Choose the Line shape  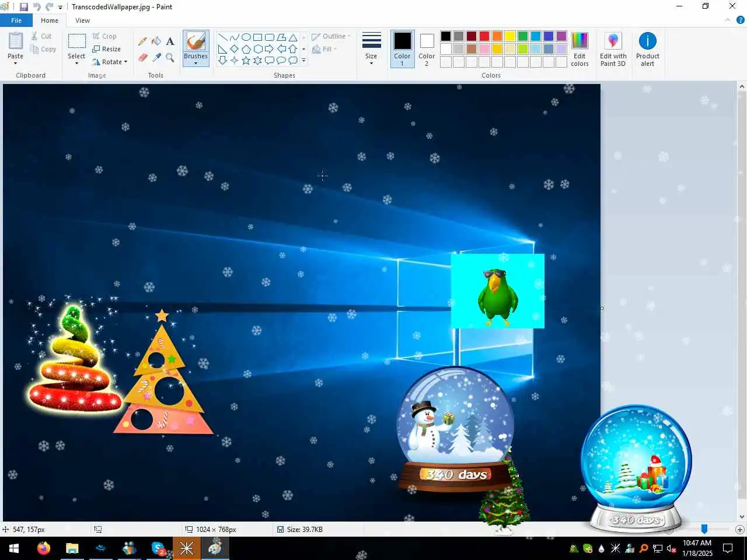coord(222,37)
